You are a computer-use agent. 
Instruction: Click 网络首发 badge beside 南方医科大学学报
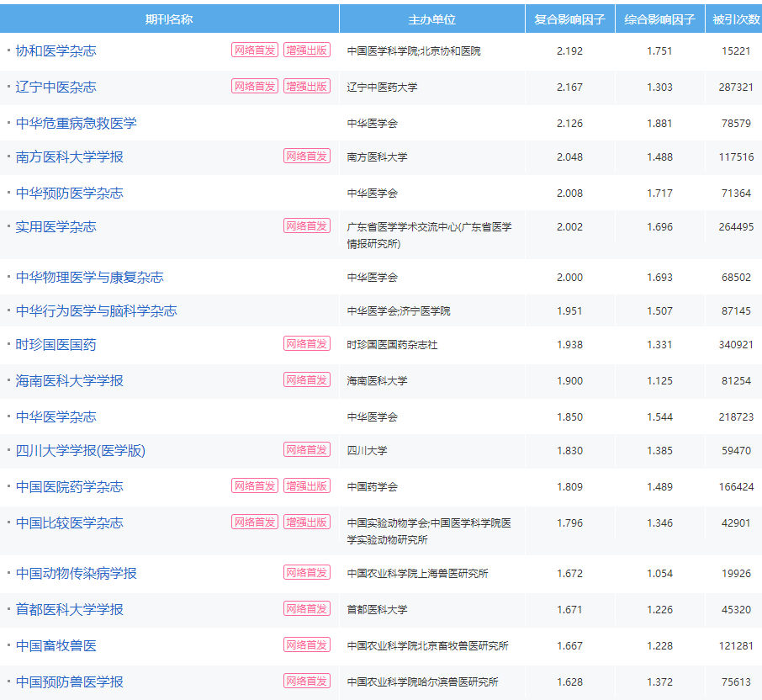[x=306, y=156]
